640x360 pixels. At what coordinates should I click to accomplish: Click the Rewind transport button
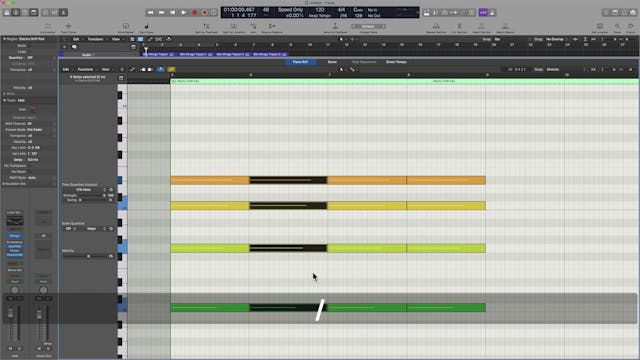pyautogui.click(x=151, y=13)
